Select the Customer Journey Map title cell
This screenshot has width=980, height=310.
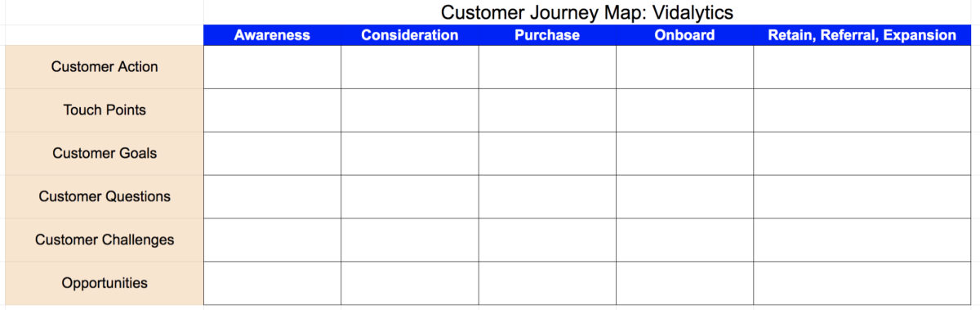click(587, 12)
